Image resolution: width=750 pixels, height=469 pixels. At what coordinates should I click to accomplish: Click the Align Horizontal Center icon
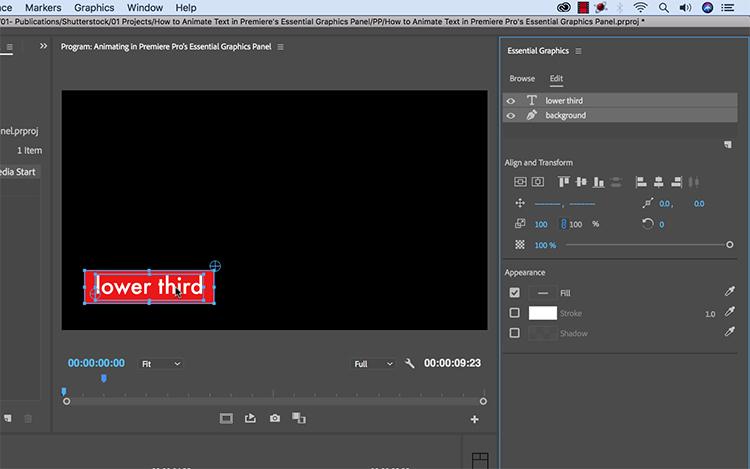click(659, 182)
